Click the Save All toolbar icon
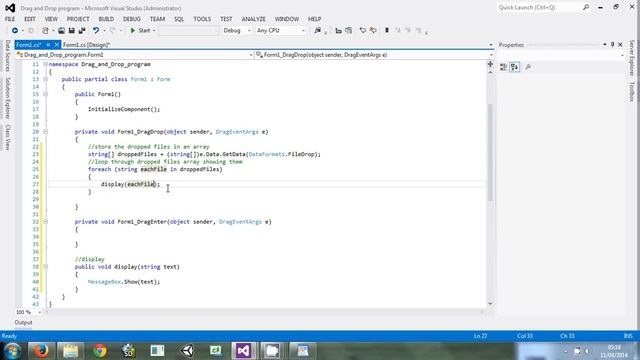Viewport: 640px width, 360px height. [82, 31]
